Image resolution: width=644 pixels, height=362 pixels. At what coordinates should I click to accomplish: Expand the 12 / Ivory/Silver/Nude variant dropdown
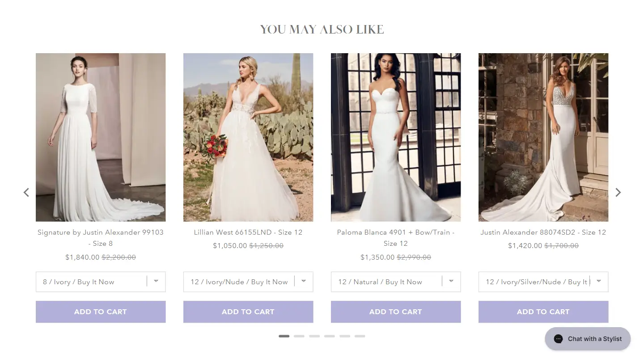(x=543, y=282)
